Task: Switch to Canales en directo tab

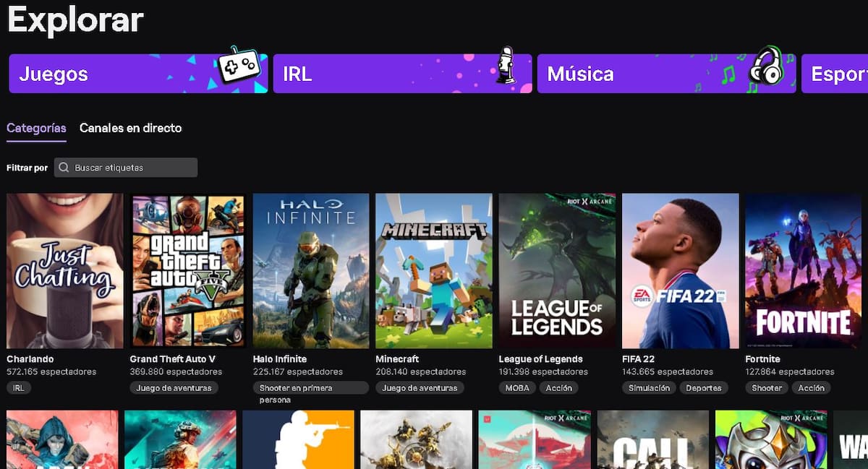Action: point(130,128)
